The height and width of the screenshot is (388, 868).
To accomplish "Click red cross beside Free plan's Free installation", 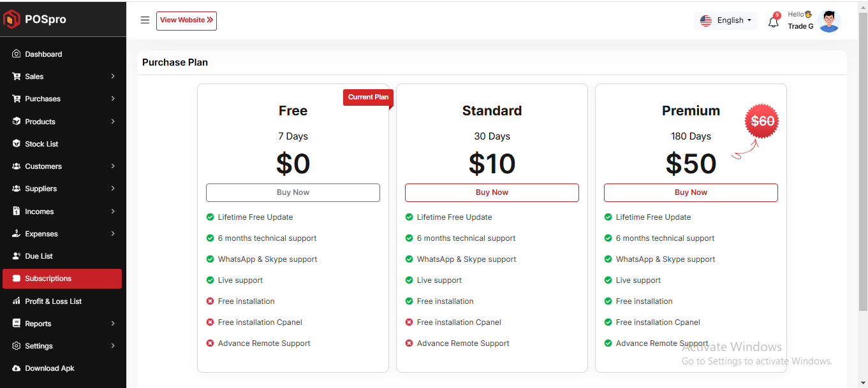I will (210, 301).
